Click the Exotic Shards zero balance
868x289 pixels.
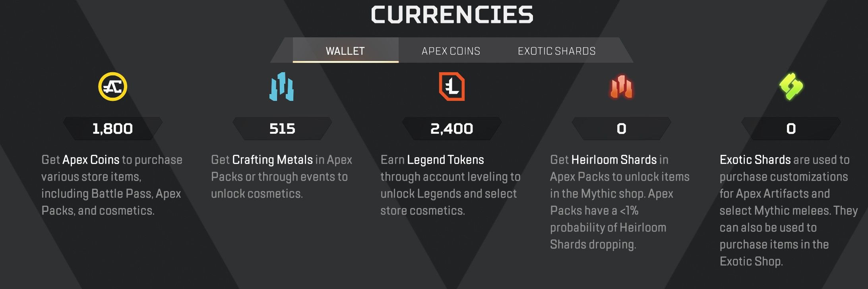coord(791,129)
